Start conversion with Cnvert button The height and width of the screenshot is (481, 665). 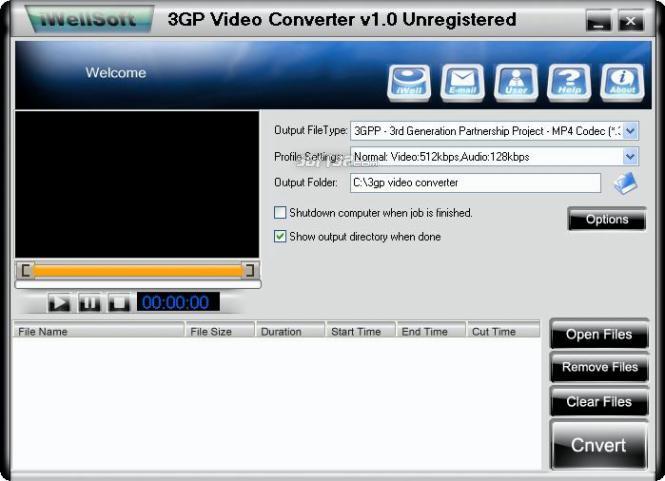coord(599,445)
